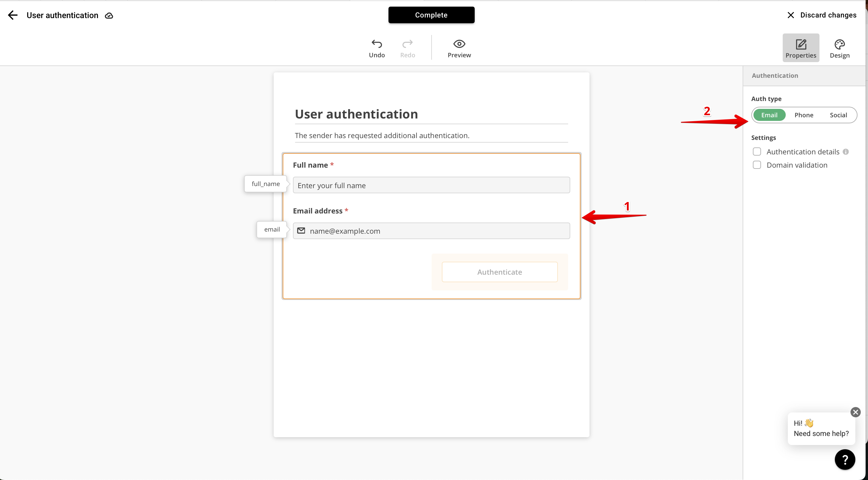868x480 pixels.
Task: Click the Full name field label
Action: [x=310, y=165]
